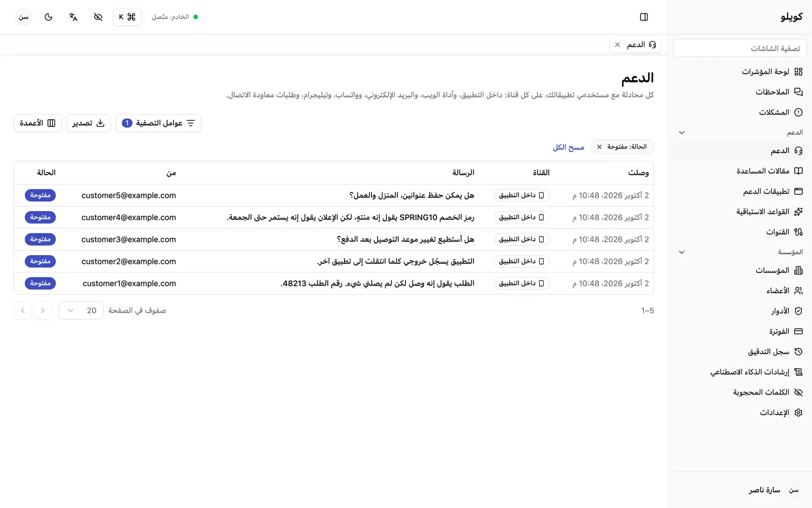The width and height of the screenshot is (812, 508).
Task: Remove the الحالة: مفتوحة filter chip
Action: tap(599, 147)
